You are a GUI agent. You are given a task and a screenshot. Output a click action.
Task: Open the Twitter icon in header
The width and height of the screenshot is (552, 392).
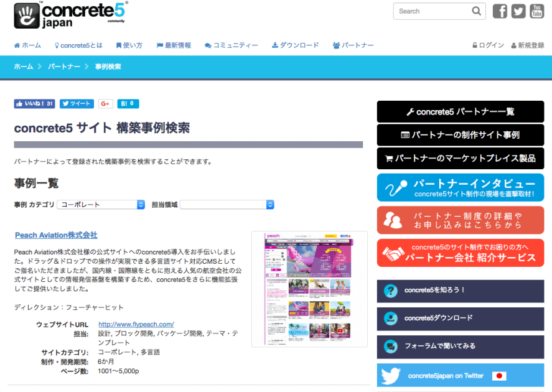[518, 11]
